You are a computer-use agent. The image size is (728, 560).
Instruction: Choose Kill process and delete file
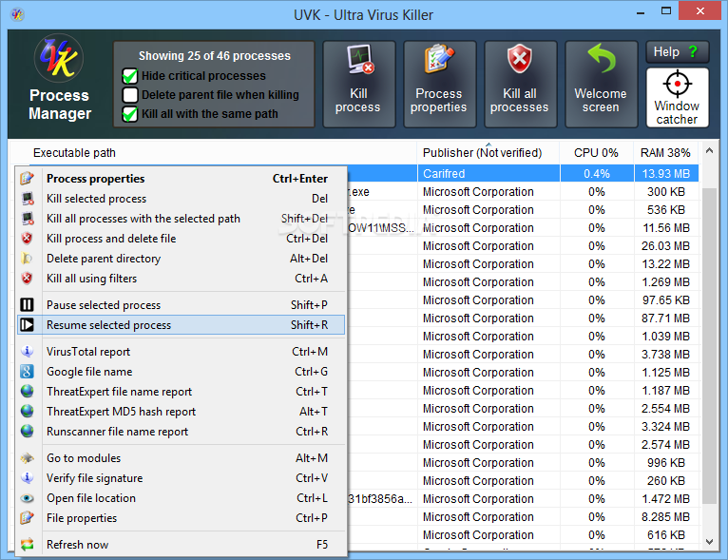pos(182,239)
